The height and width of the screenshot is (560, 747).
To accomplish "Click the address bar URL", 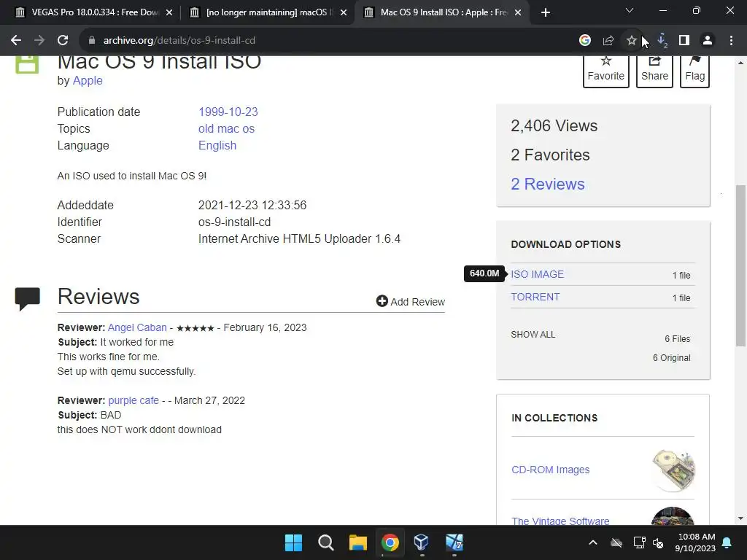I will 179,41.
